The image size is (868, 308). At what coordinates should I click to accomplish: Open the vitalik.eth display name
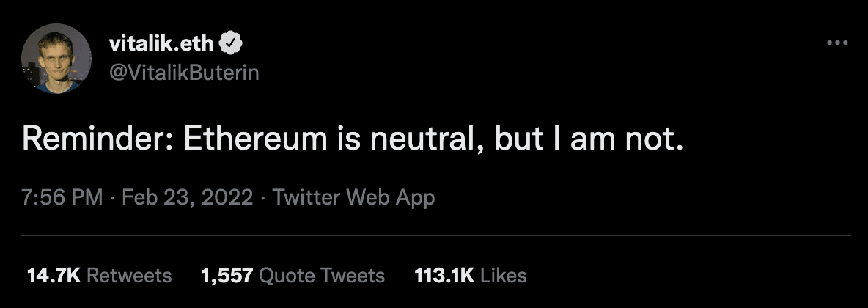pos(161,44)
